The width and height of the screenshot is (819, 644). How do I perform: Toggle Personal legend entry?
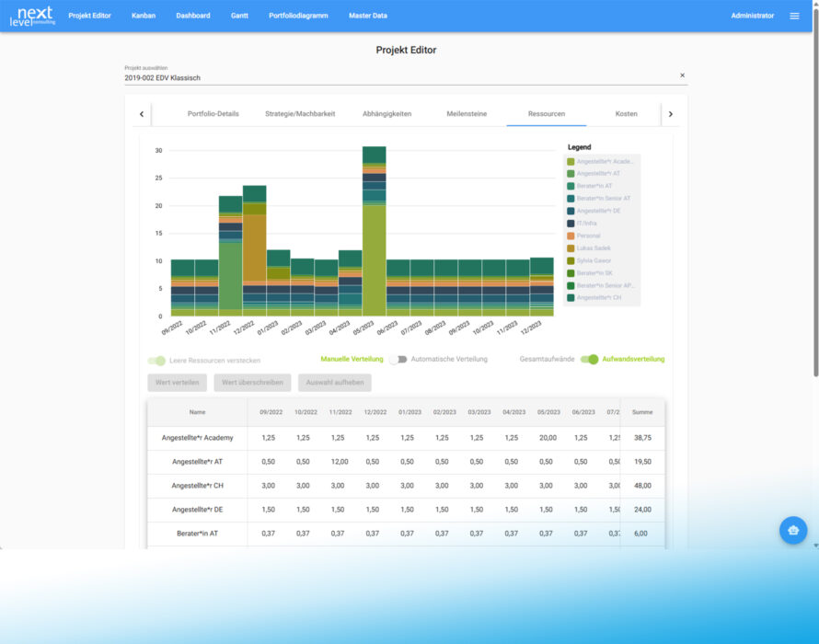pyautogui.click(x=583, y=236)
